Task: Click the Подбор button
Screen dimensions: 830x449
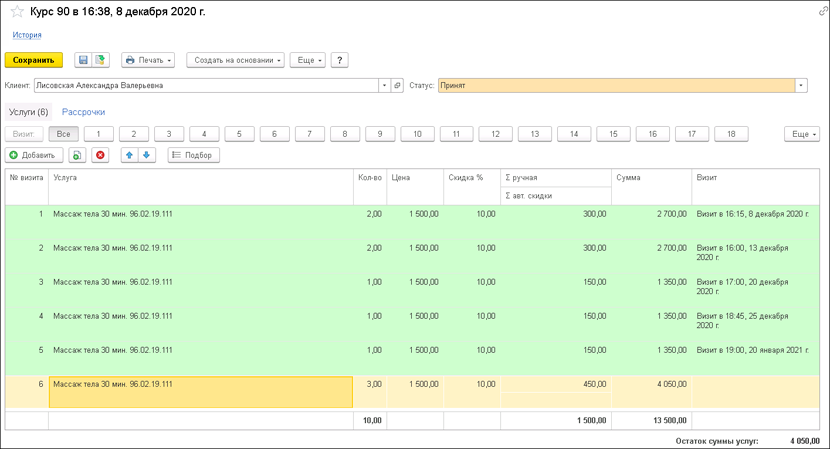Action: tap(193, 155)
